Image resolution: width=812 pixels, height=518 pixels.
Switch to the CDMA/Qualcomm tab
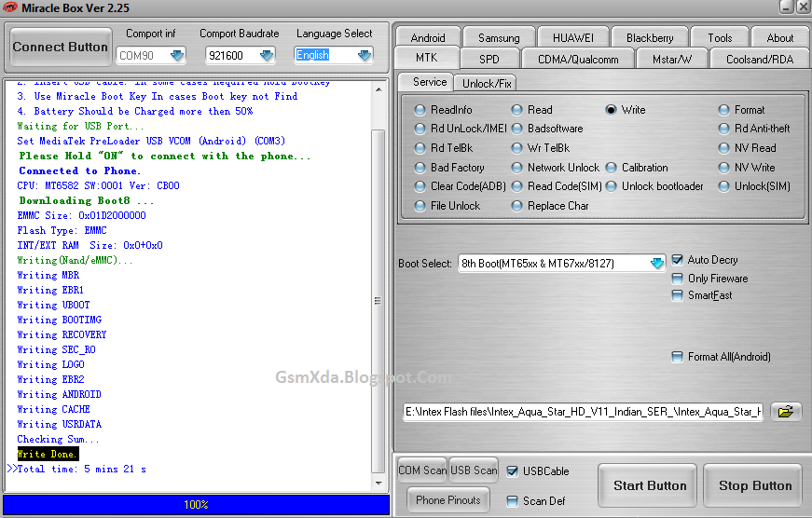578,59
